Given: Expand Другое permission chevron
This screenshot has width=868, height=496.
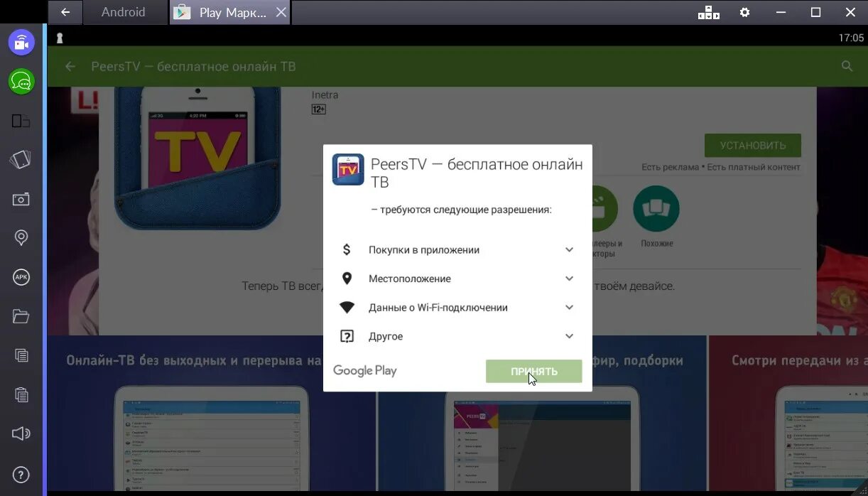Looking at the screenshot, I should [x=569, y=336].
